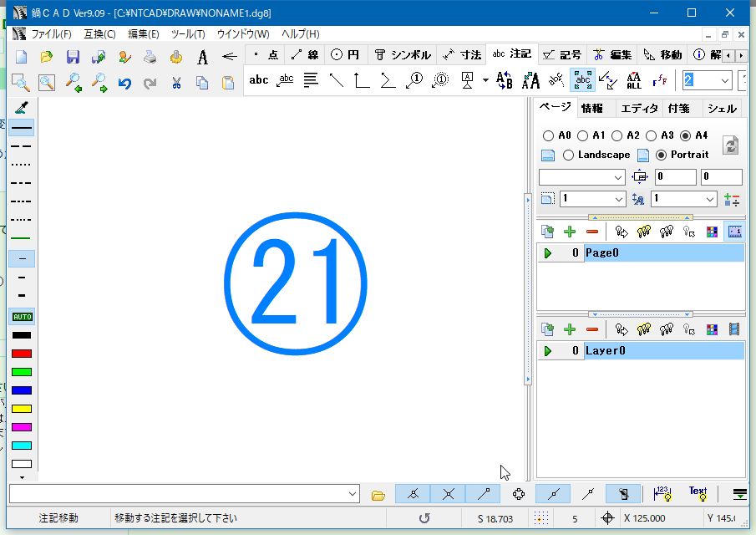756x535 pixels.
Task: Open the ヘルプ(H) menu
Action: 301,34
